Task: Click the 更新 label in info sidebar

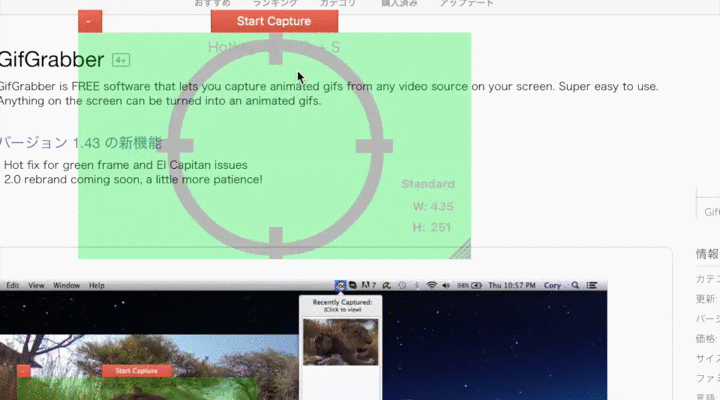Action: pos(706,299)
